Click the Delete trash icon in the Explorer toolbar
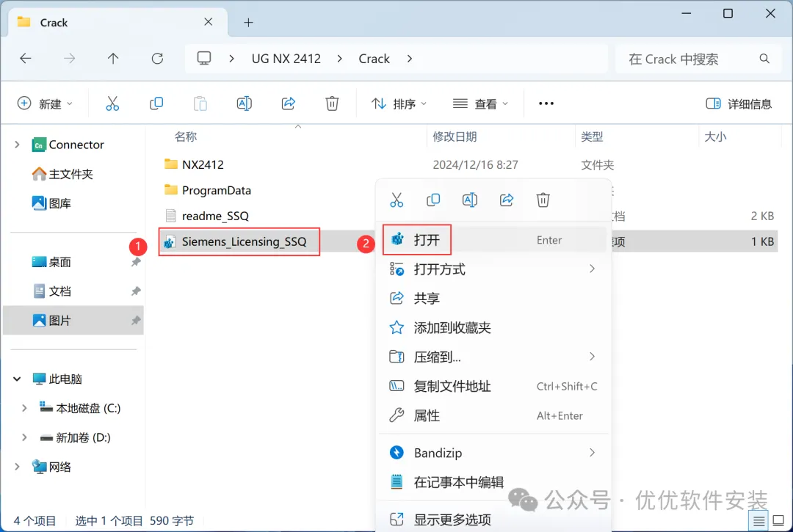The height and width of the screenshot is (532, 793). (332, 103)
